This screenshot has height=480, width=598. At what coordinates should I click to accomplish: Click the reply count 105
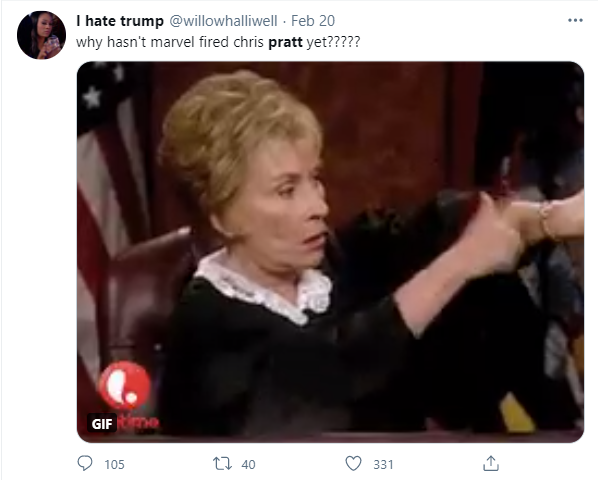(x=114, y=464)
